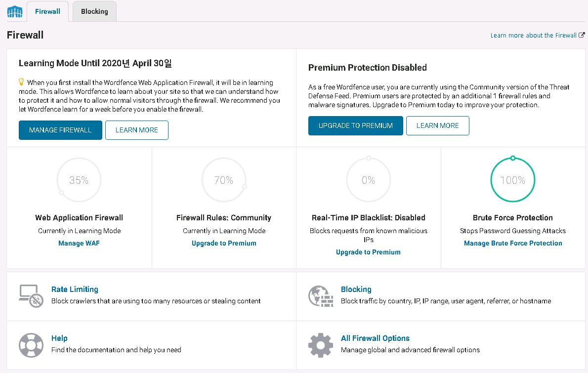Click the All Firewall Options gear icon
The image size is (588, 373).
(320, 344)
